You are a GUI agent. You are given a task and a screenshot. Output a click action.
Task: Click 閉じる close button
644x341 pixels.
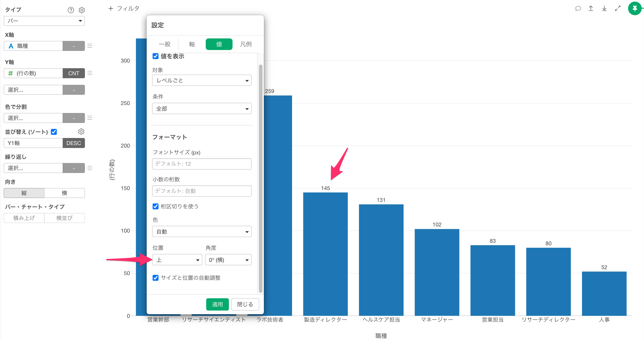click(x=245, y=304)
